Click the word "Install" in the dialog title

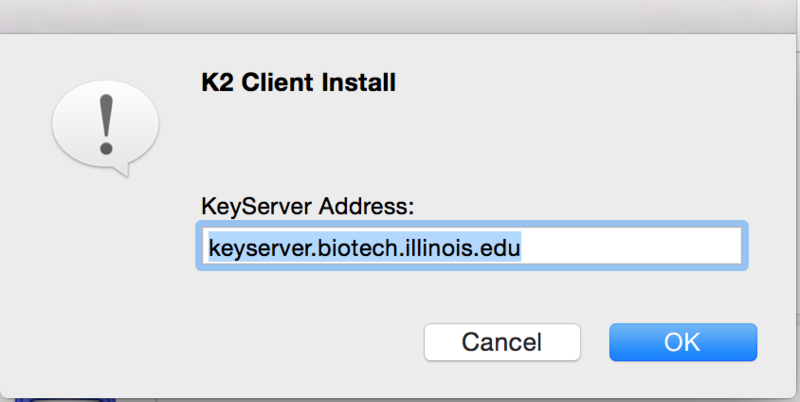pos(364,83)
